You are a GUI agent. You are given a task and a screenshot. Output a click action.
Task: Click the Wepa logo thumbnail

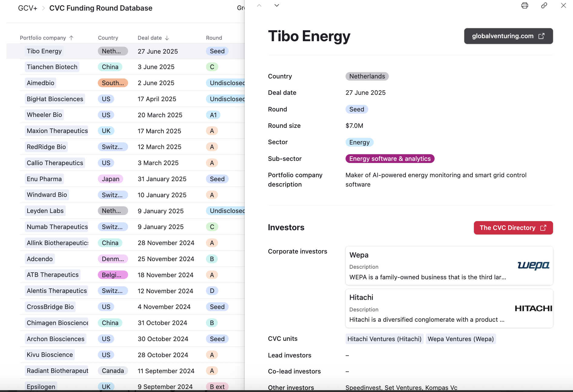coord(533,265)
